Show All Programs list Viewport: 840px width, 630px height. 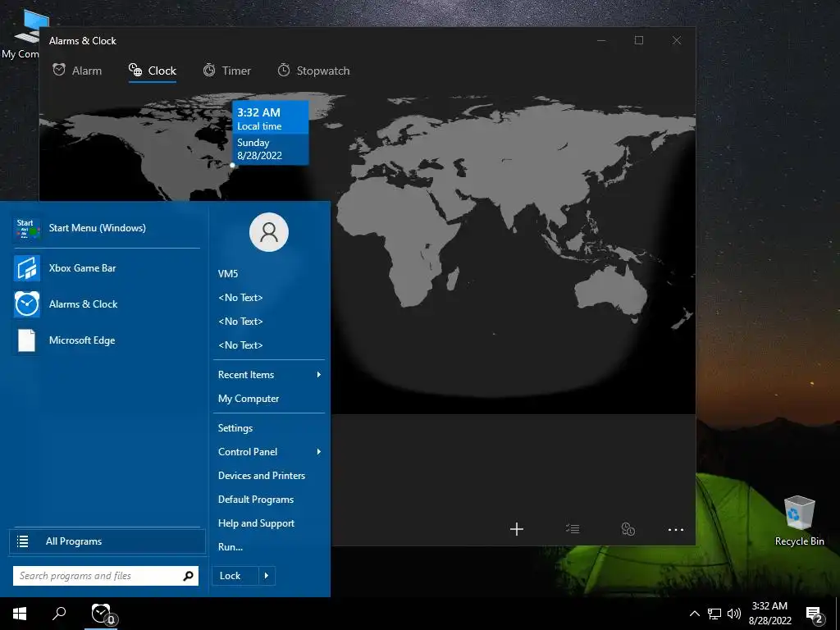(x=107, y=541)
